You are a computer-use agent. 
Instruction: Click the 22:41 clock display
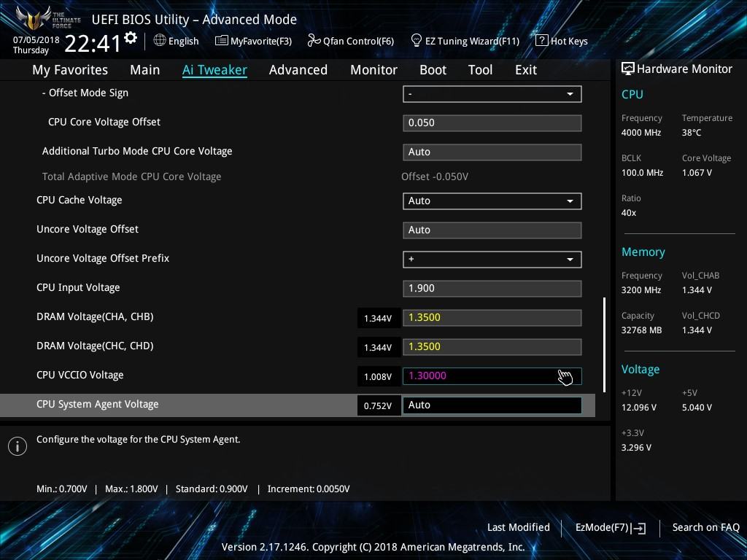tap(93, 44)
